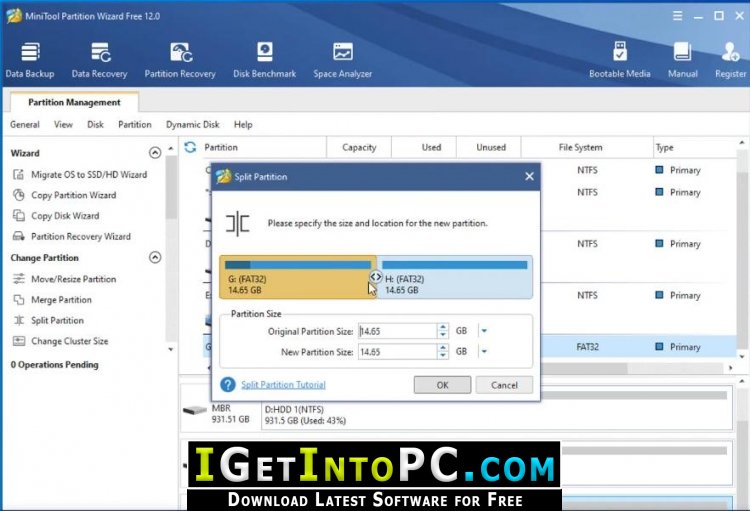
Task: Decrease New Partition Size value
Action: (443, 355)
